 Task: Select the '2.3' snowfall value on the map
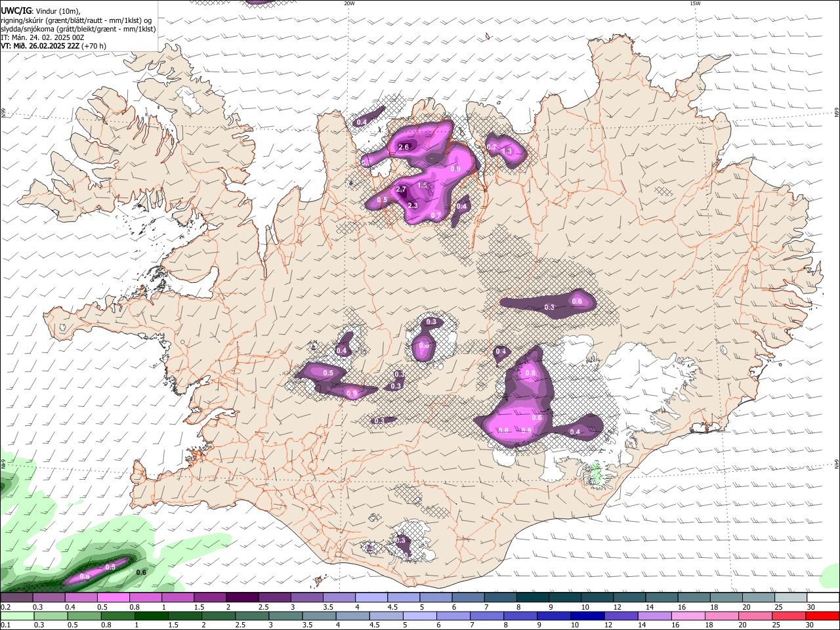point(413,206)
